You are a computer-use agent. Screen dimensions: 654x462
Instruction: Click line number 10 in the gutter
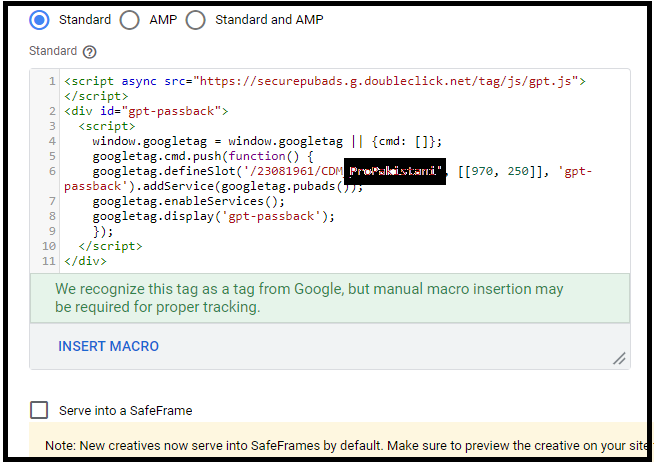point(49,246)
